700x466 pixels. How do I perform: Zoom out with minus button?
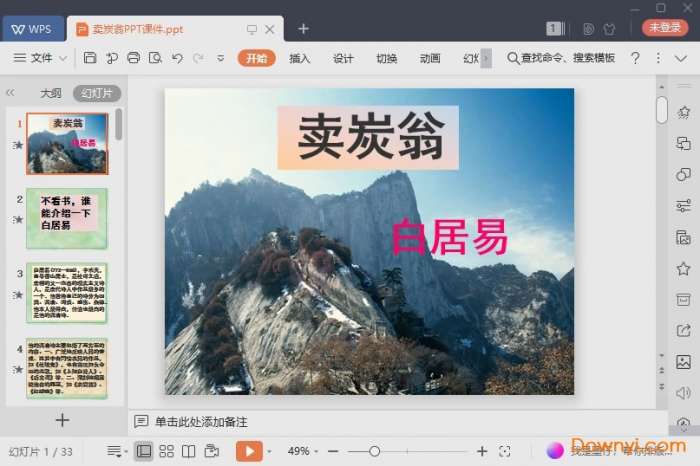coord(333,452)
